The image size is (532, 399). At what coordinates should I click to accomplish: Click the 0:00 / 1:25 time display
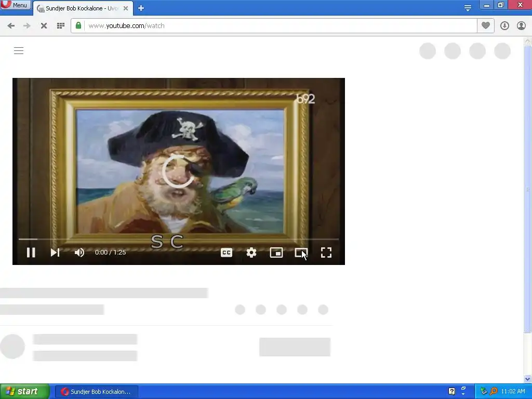pyautogui.click(x=110, y=252)
